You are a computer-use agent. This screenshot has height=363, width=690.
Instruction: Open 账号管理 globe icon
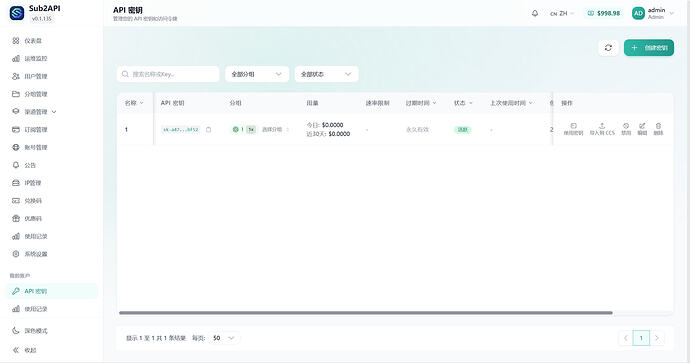(16, 147)
